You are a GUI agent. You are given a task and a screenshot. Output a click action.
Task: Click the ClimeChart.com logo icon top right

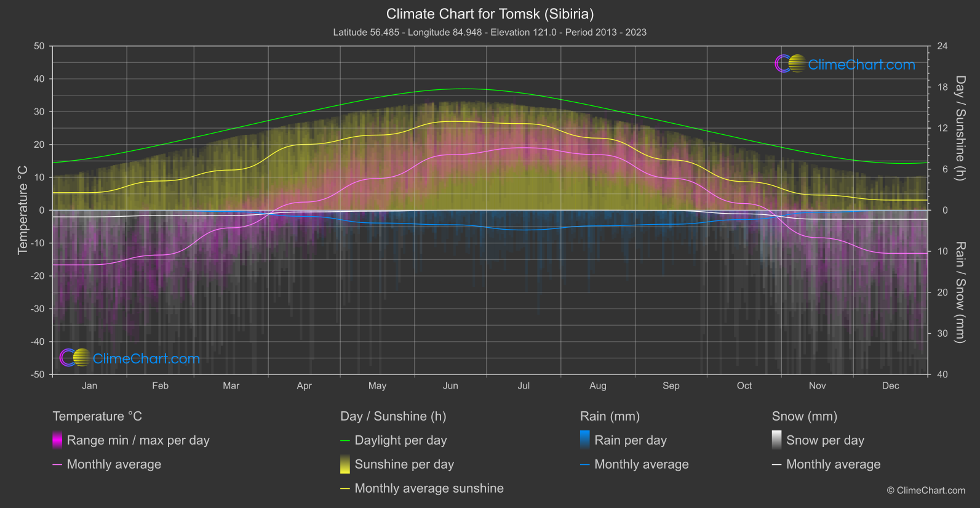[x=791, y=63]
